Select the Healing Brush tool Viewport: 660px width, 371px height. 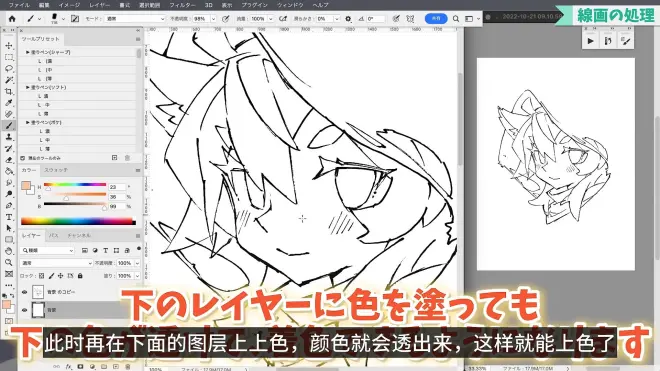pyautogui.click(x=9, y=114)
